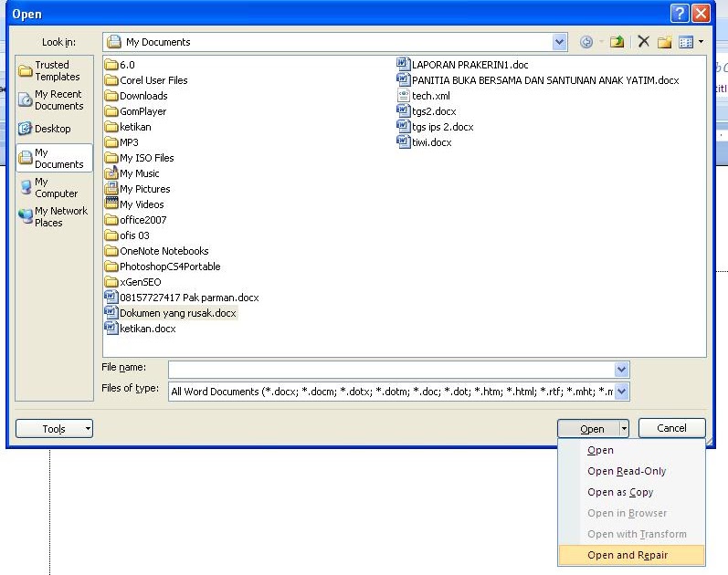Close the Open dialog window
The image size is (728, 575).
(x=701, y=14)
